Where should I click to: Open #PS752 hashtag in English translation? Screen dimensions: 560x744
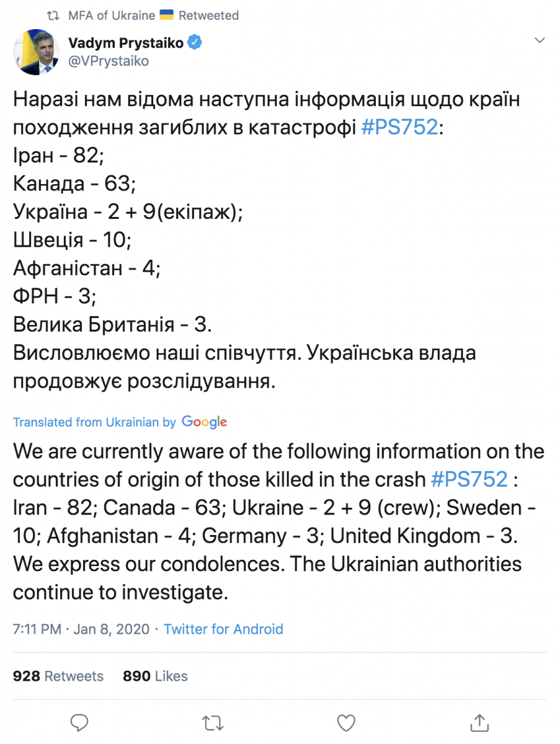coord(468,479)
